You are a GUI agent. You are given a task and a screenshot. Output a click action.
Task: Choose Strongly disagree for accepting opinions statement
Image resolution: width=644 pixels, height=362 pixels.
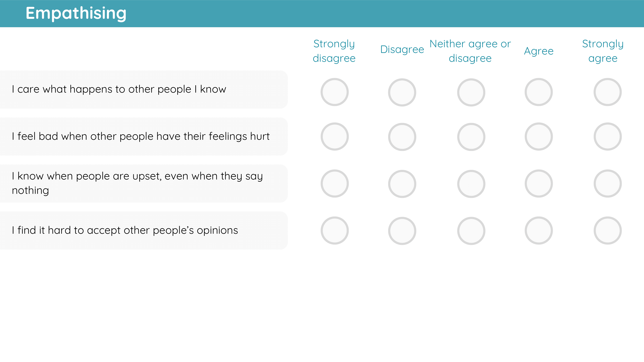coord(335,231)
